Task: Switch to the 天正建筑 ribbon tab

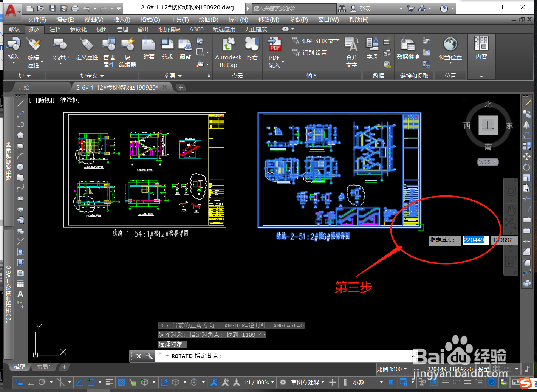Action: (x=255, y=29)
